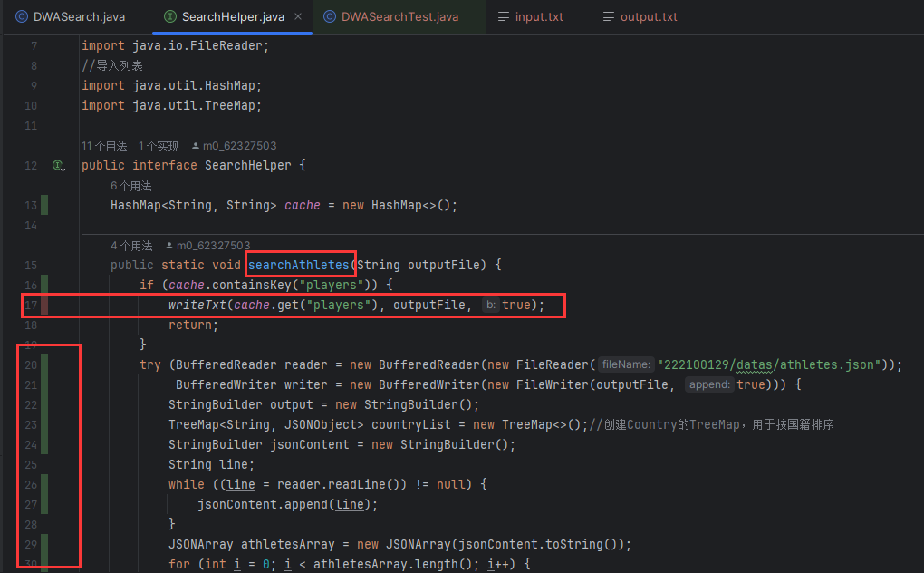Click line number 12 in the gutter

31,166
